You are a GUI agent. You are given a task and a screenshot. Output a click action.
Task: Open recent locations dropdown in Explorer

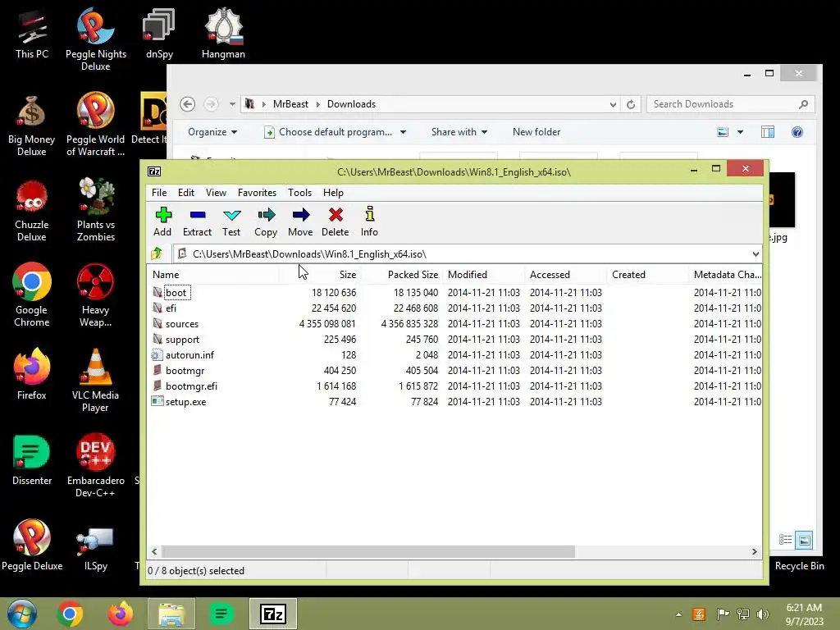[232, 104]
